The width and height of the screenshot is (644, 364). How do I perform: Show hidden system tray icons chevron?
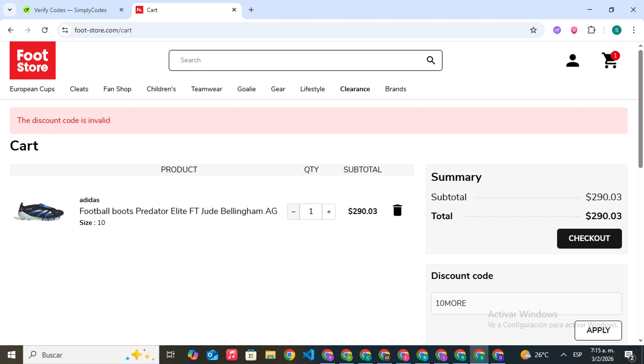point(563,355)
